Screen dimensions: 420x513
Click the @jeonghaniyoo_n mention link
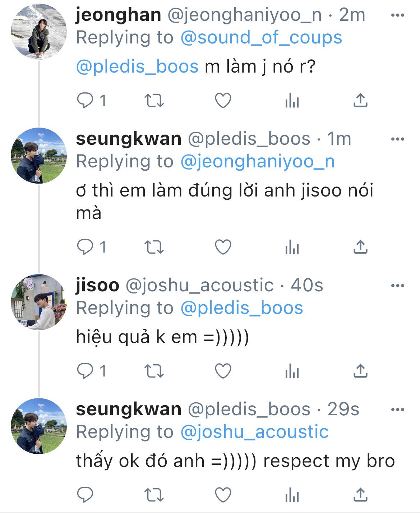coord(258,162)
